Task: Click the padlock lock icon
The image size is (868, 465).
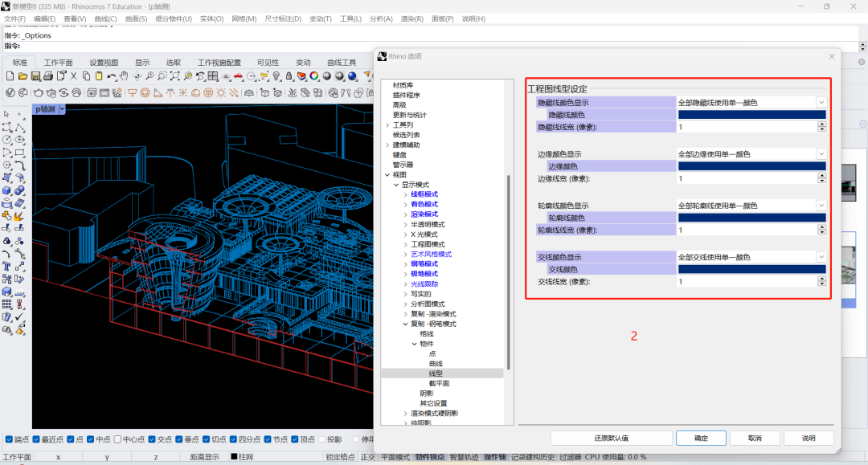Action: [289, 76]
